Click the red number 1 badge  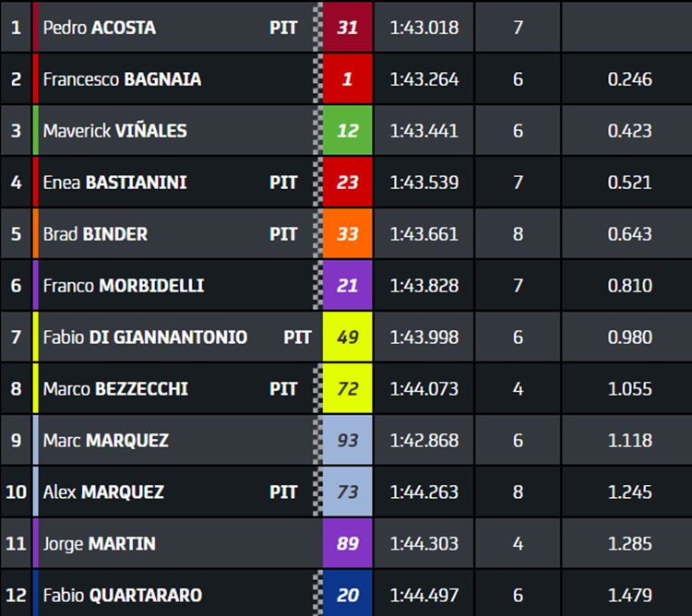(347, 79)
